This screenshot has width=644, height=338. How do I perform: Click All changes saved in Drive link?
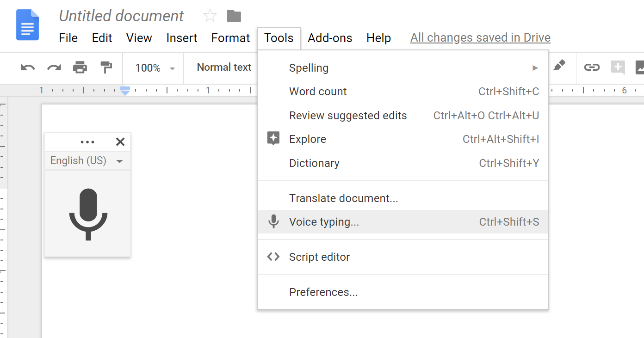point(480,38)
